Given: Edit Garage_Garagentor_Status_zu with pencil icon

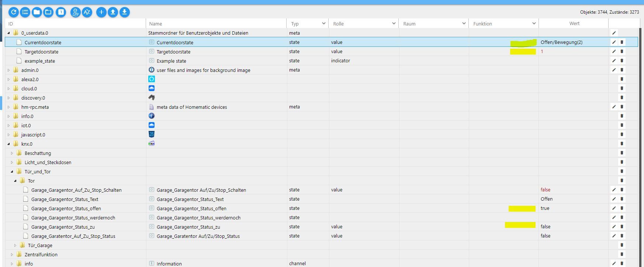Looking at the screenshot, I should tap(614, 226).
